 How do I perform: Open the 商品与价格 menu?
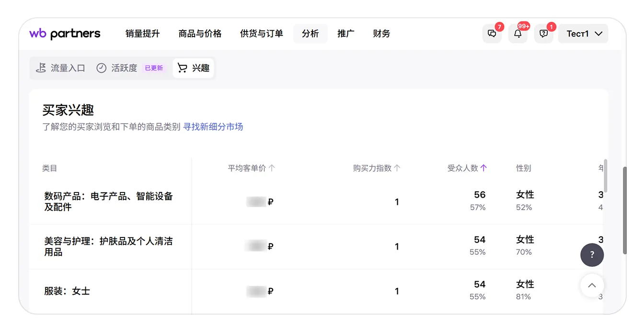click(200, 34)
